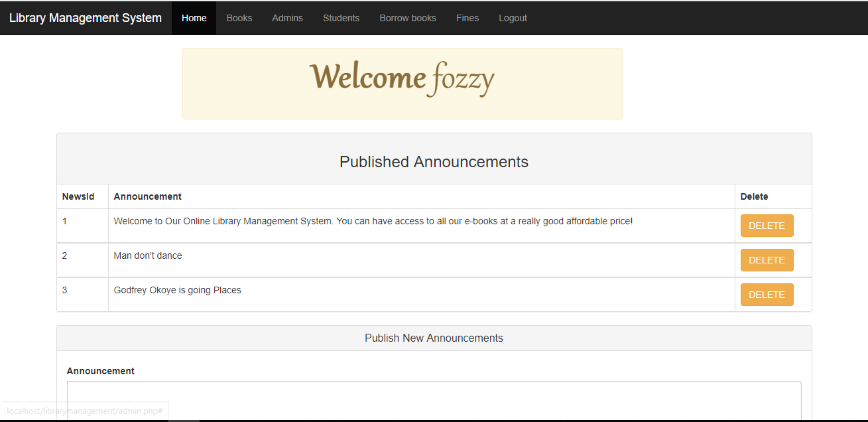Open announcement with NewsId 3
This screenshot has height=422, width=868.
tap(64, 290)
